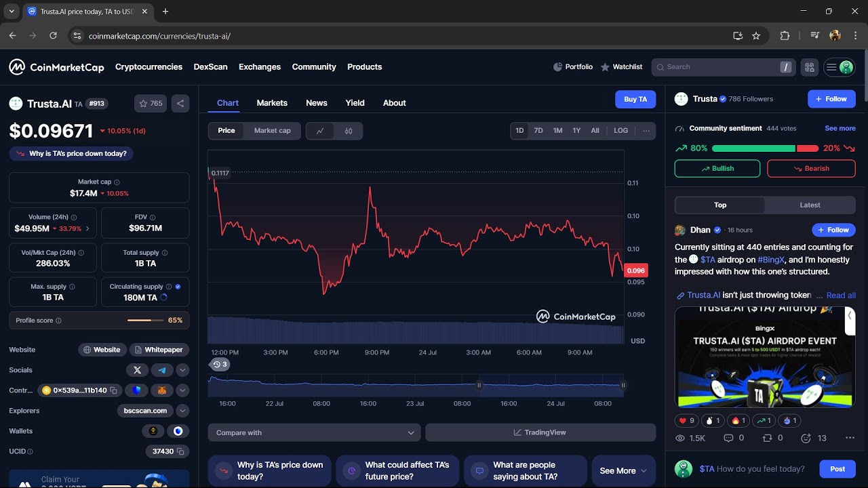This screenshot has width=868, height=488.
Task: Set chart range to 1M
Action: click(x=557, y=131)
